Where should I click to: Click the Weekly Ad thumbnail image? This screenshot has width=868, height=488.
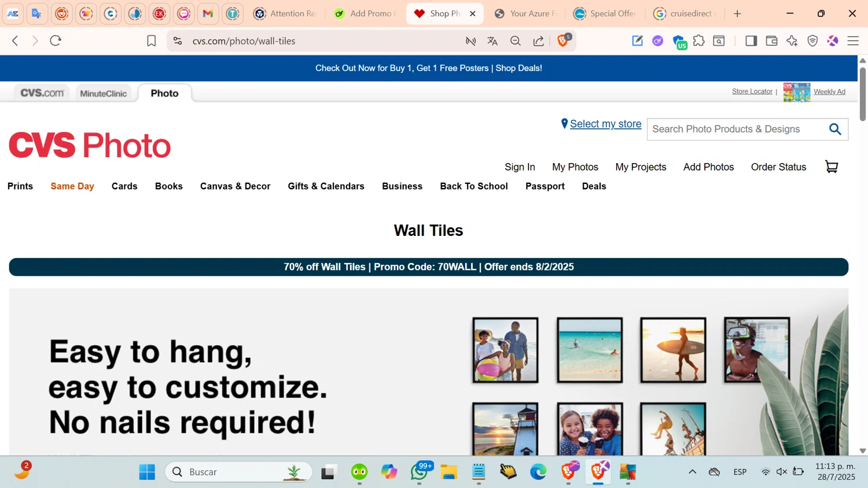click(797, 92)
